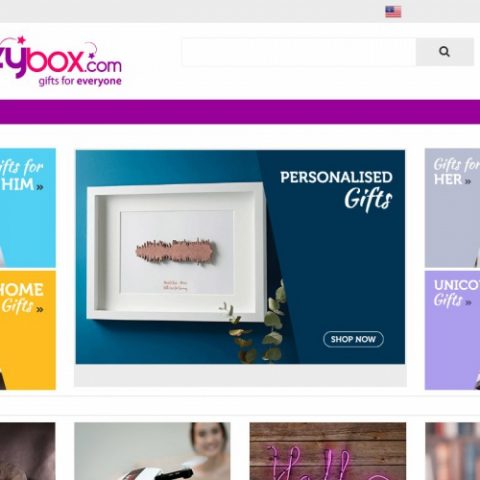Open the pink neon Hello sign thumbnail
This screenshot has height=480, width=480.
(x=328, y=451)
